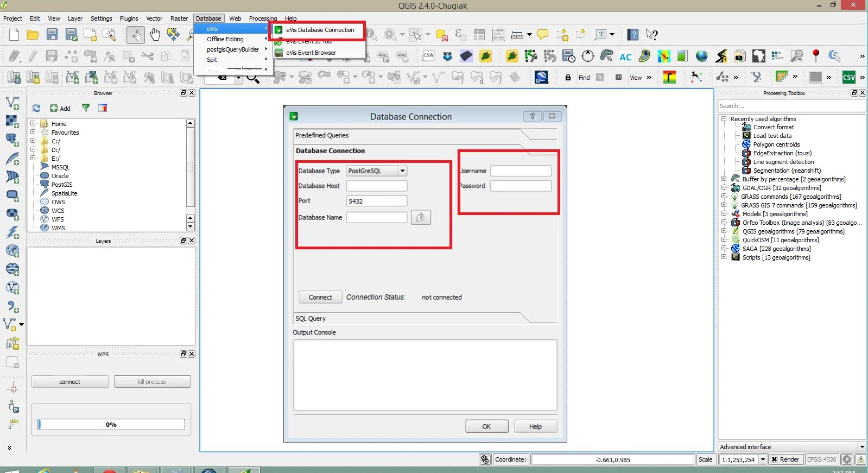Click the Processing Toolbox search field

click(792, 106)
